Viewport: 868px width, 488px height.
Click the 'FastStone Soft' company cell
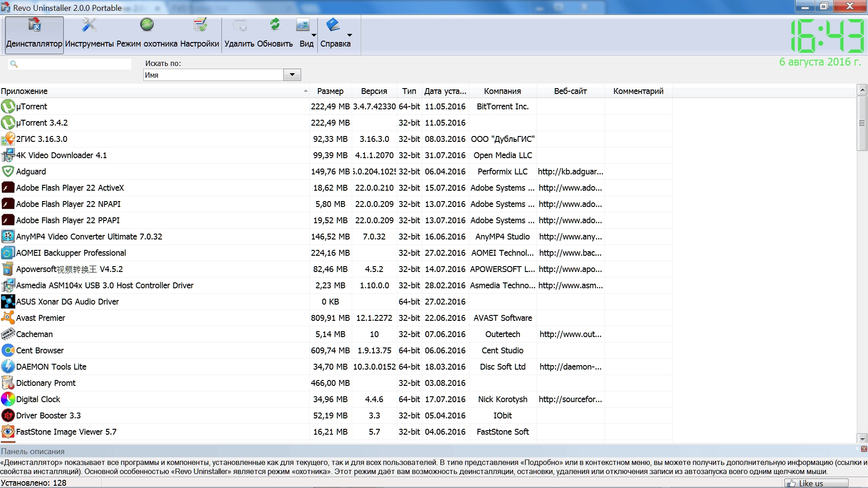(x=503, y=432)
